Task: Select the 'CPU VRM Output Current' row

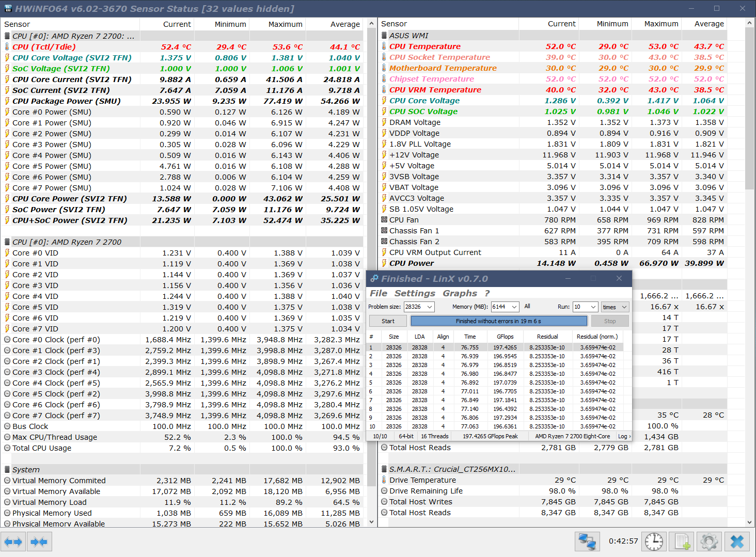Action: [x=553, y=252]
